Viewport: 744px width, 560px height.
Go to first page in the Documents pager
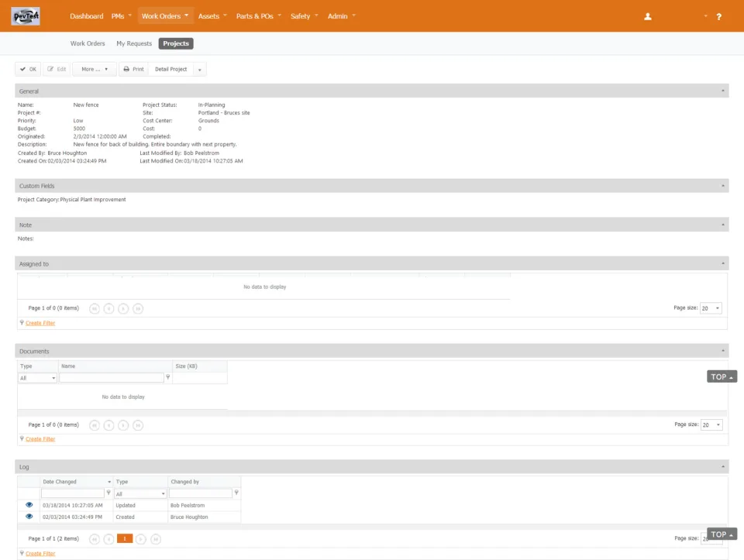coord(95,425)
